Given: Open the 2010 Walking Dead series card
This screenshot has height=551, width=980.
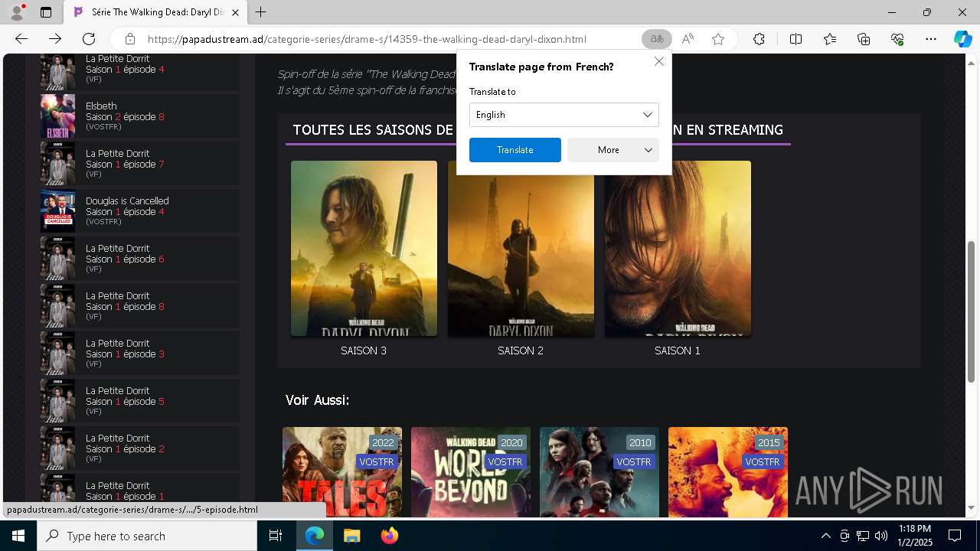Looking at the screenshot, I should (x=599, y=472).
